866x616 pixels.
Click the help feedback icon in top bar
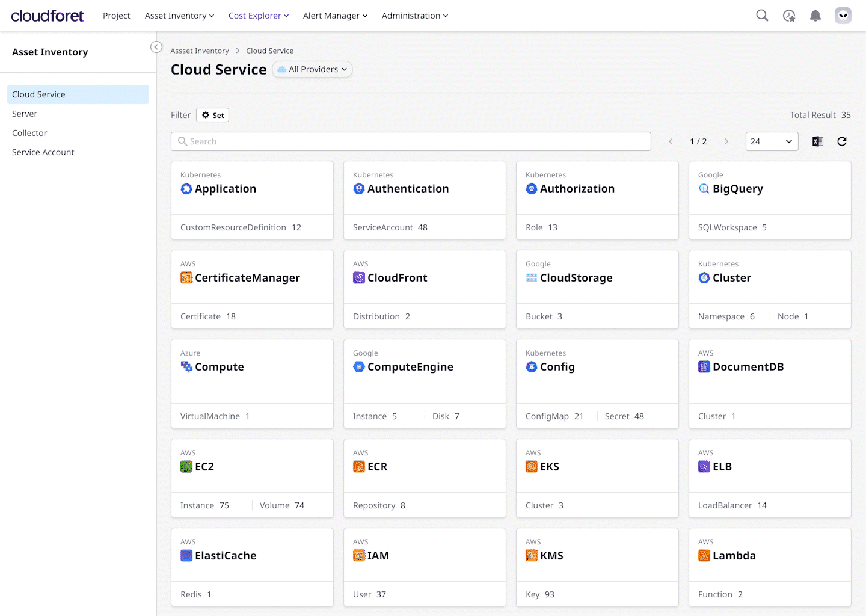click(788, 16)
